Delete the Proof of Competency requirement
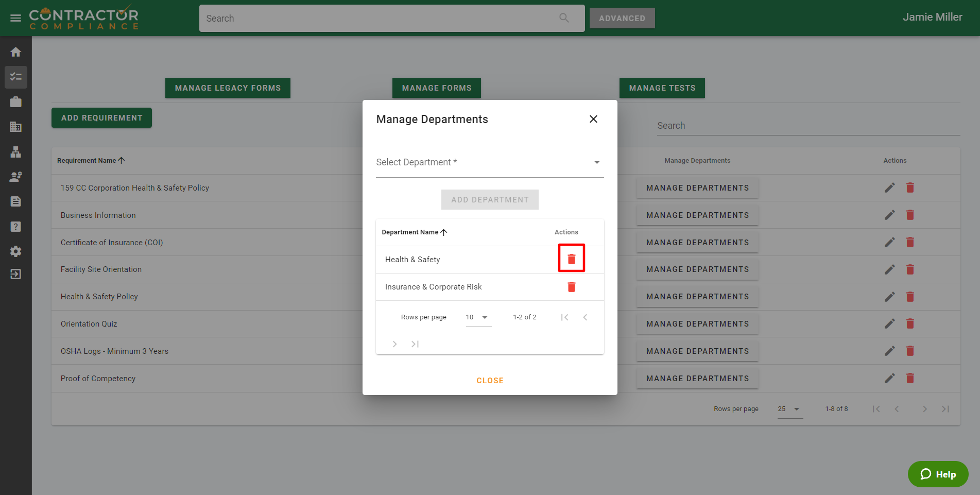Screen dimensions: 980x495 (910, 379)
